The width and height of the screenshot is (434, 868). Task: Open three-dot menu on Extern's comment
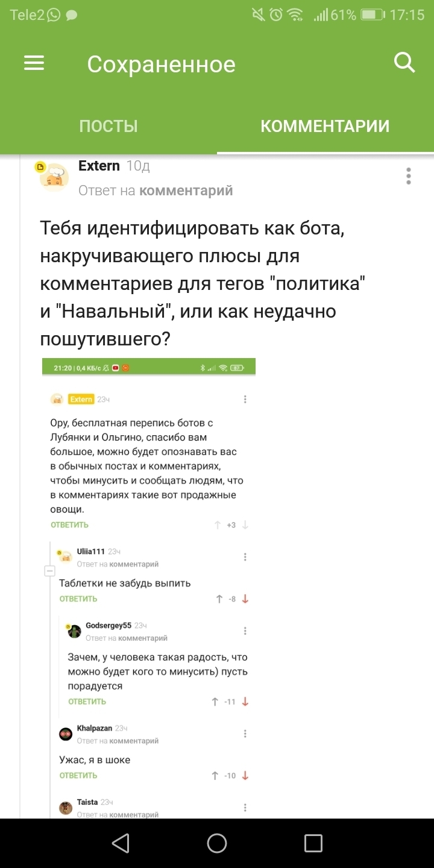coord(409,176)
